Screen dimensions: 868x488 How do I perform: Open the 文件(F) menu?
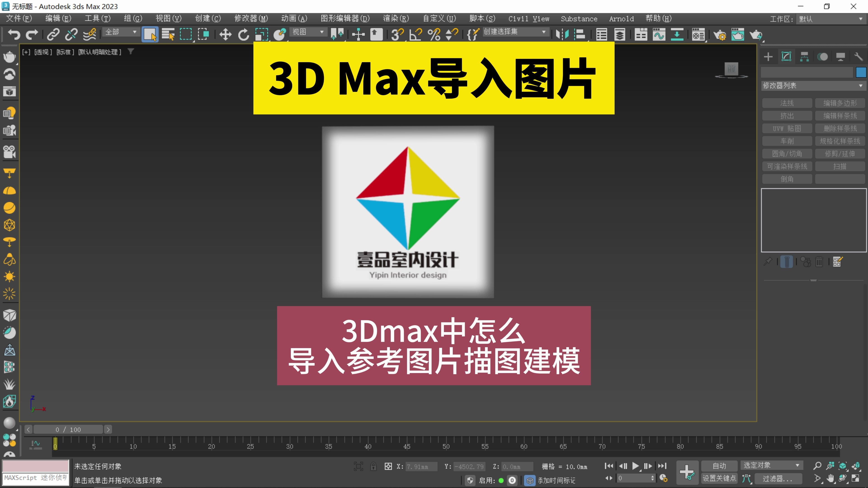pos(19,19)
